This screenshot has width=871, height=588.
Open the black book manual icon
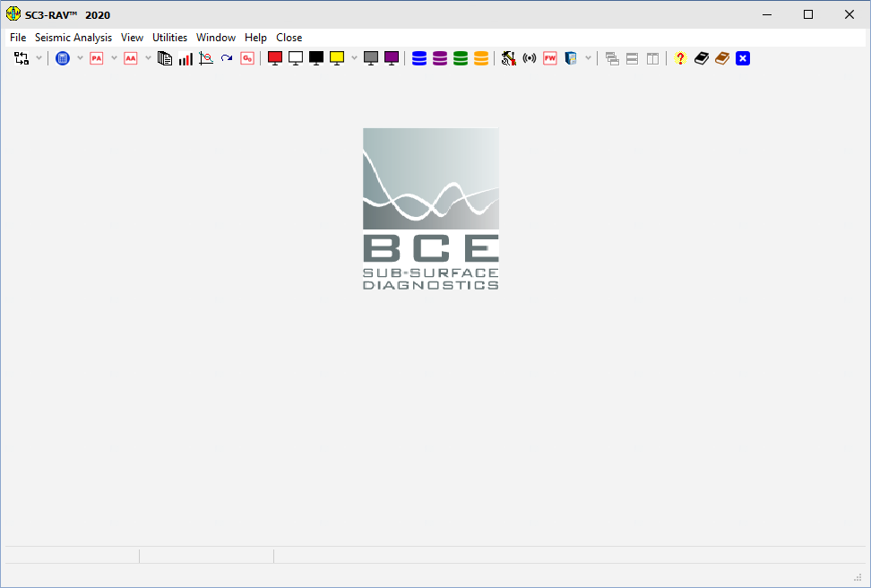click(702, 58)
